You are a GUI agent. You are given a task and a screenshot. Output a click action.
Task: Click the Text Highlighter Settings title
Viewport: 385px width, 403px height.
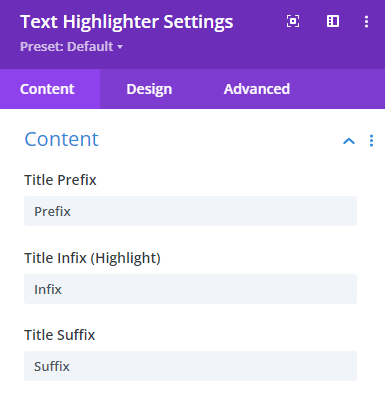127,22
